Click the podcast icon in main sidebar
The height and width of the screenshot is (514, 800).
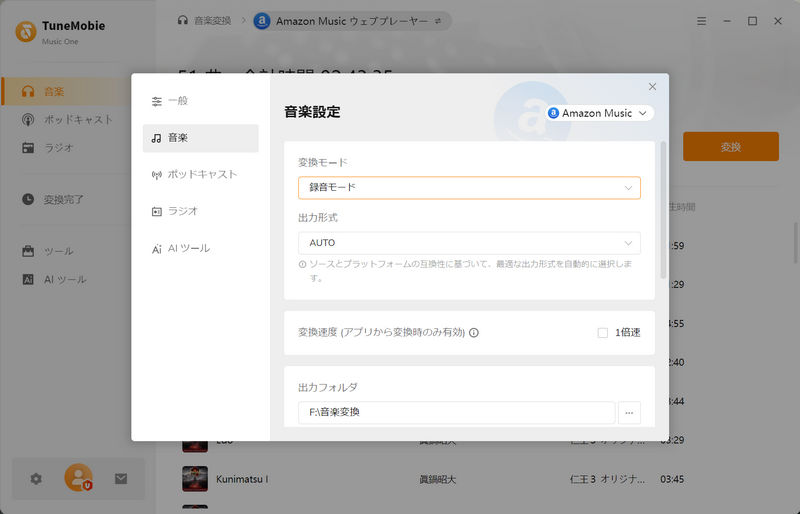pyautogui.click(x=28, y=119)
